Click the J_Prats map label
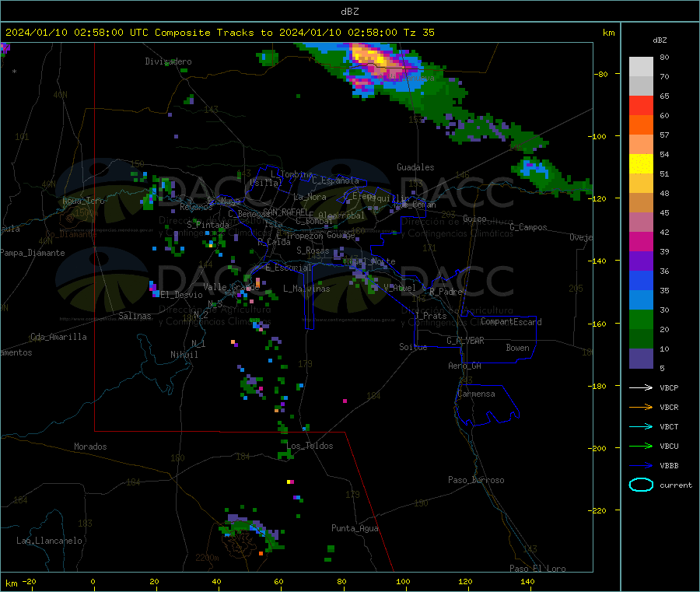The height and width of the screenshot is (592, 700). click(430, 315)
